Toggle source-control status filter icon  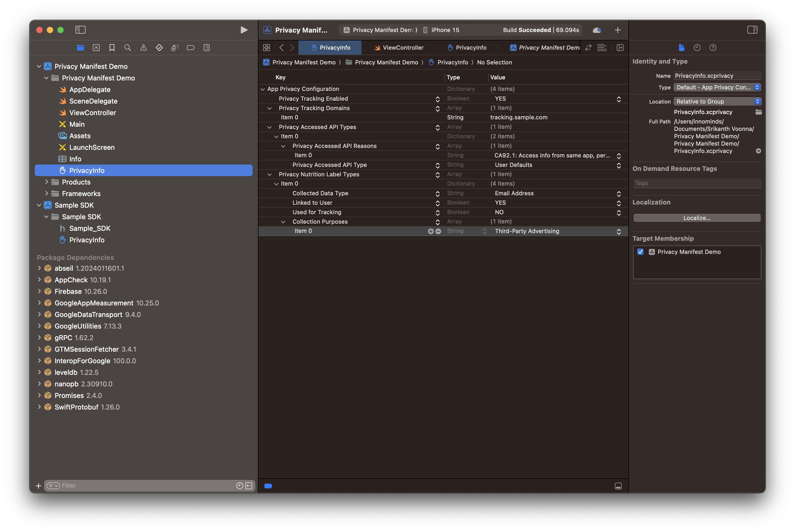click(x=249, y=485)
